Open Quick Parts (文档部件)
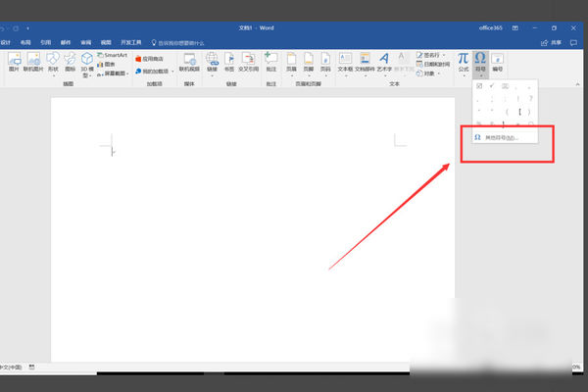This screenshot has height=392, width=588. (365, 63)
